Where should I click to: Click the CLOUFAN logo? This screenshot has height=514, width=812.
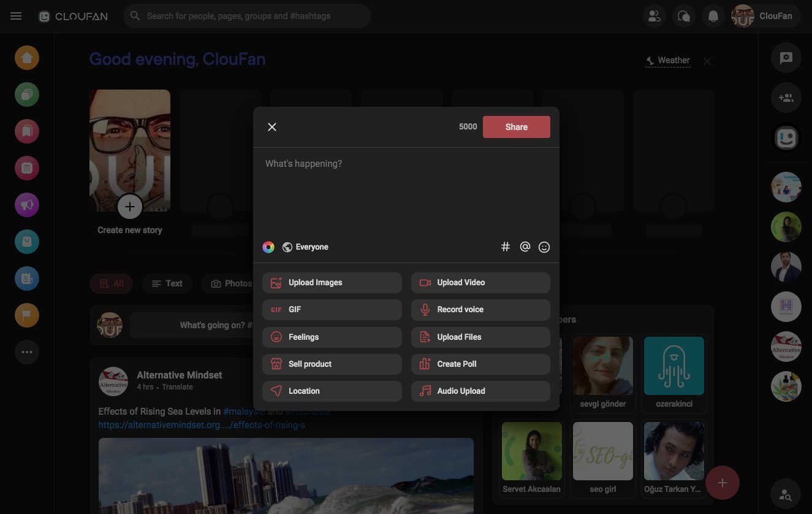point(73,17)
